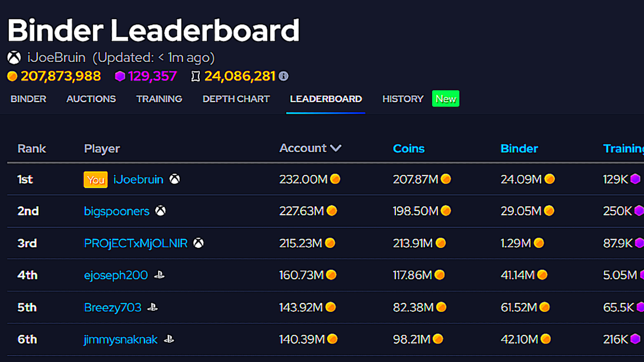644x362 pixels.
Task: Click the green New badge
Action: [x=445, y=99]
